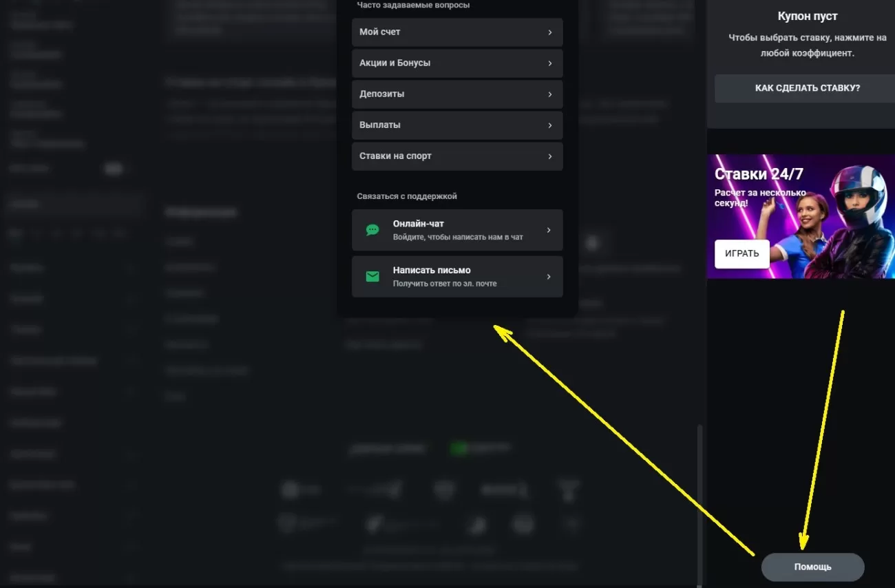Click the green envelope icon
Image resolution: width=895 pixels, height=588 pixels.
(372, 277)
